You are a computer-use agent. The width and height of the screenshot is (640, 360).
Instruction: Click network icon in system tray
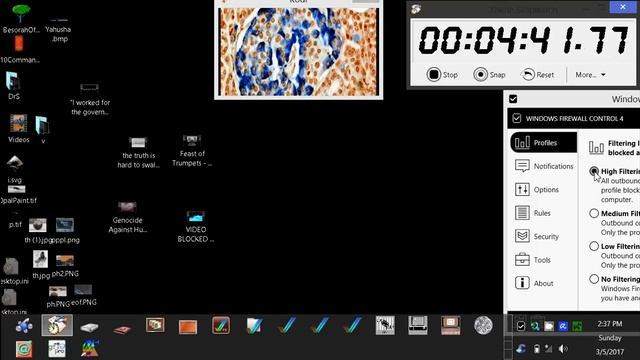pyautogui.click(x=549, y=349)
